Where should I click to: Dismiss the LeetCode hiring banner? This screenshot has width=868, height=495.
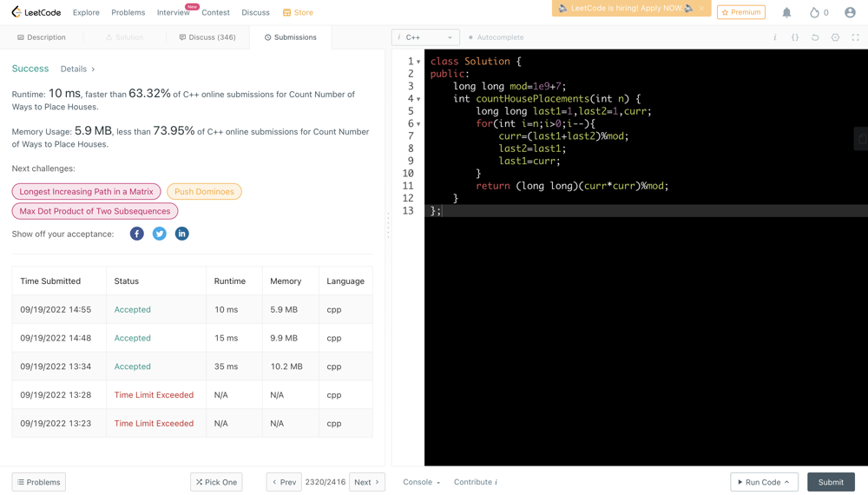(x=701, y=9)
